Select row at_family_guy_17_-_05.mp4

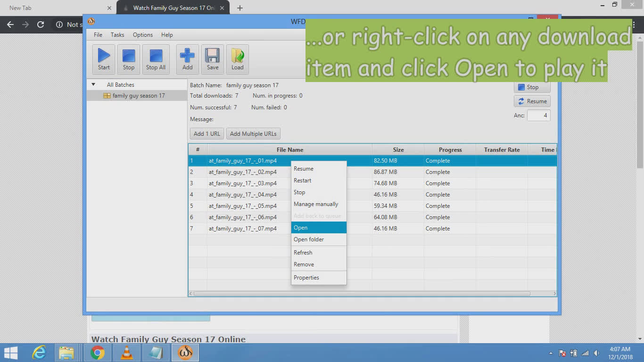372,206
